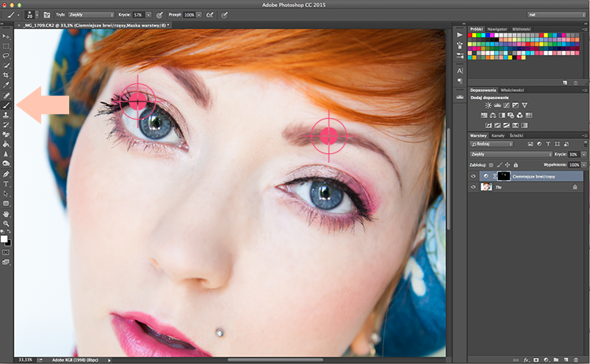Select the Type tool
The width and height of the screenshot is (590, 364).
coord(6,184)
